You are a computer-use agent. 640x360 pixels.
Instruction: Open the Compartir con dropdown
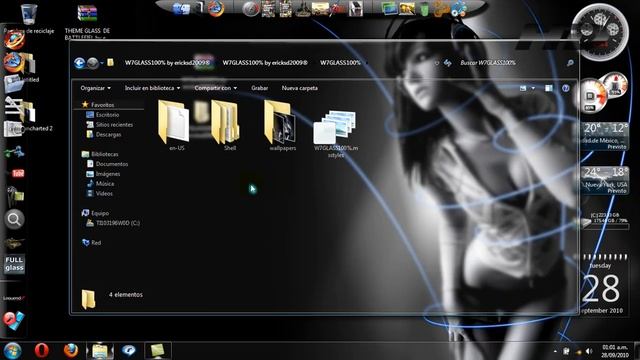point(216,88)
